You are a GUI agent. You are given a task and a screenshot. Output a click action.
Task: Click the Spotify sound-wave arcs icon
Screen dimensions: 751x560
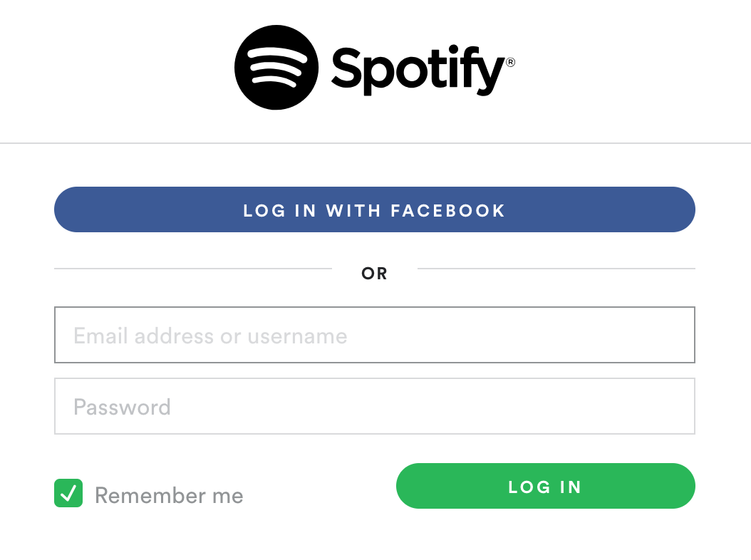click(276, 67)
